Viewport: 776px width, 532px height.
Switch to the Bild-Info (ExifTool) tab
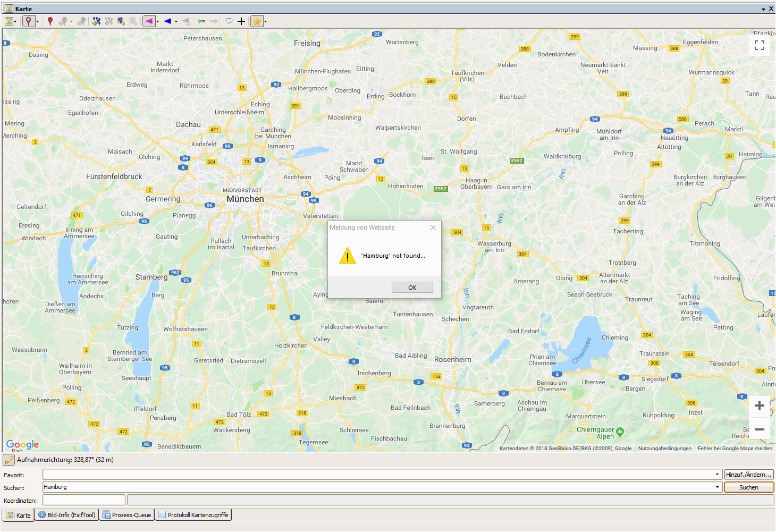[x=67, y=515]
